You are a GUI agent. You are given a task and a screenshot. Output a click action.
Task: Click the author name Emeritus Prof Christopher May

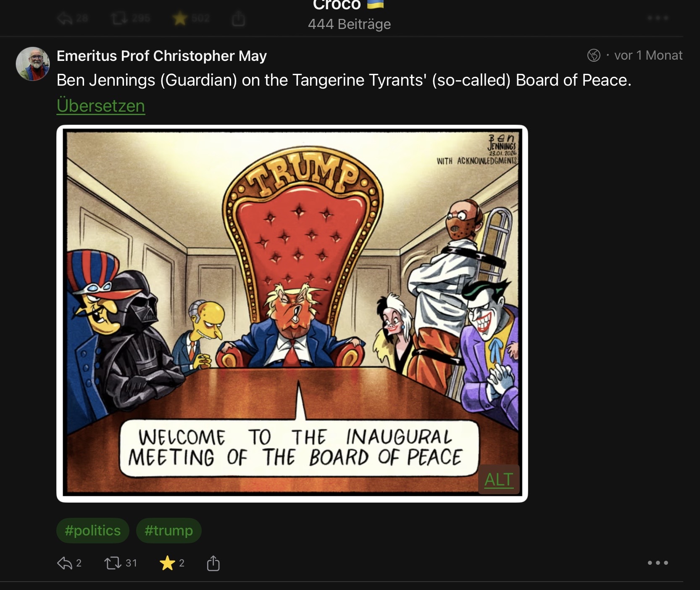(162, 56)
